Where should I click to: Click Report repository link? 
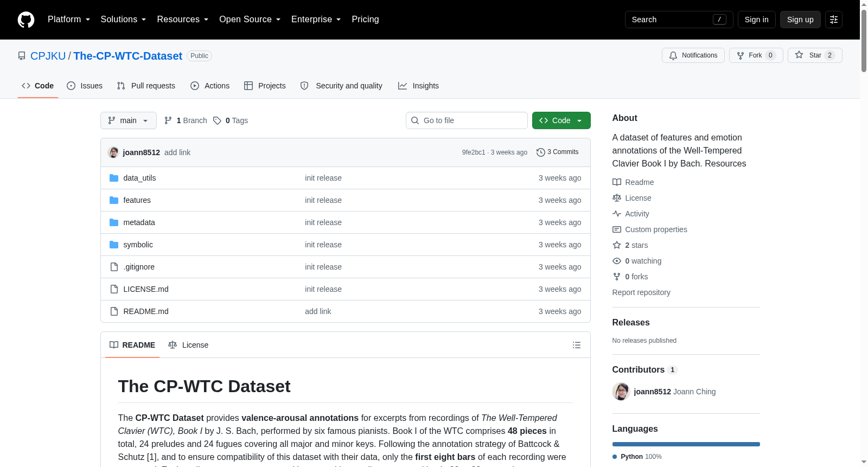click(x=641, y=292)
